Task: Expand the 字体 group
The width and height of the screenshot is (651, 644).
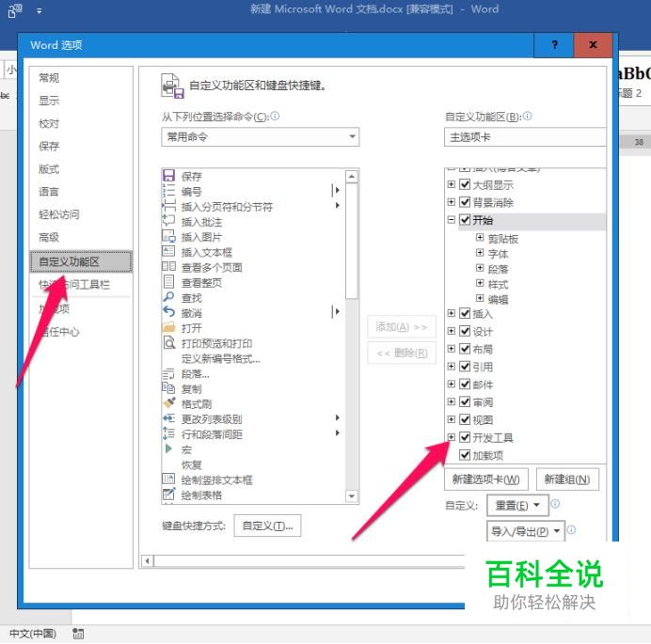Action: point(480,253)
